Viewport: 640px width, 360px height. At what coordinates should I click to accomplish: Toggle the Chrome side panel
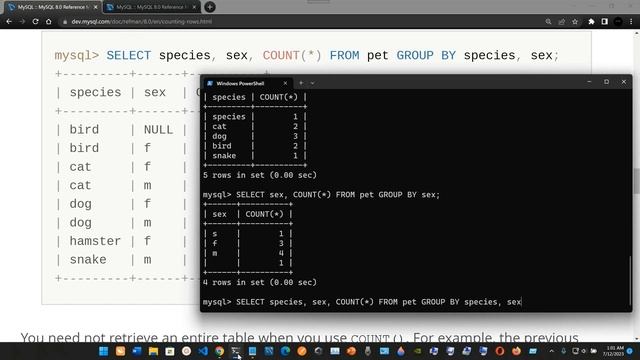click(604, 22)
